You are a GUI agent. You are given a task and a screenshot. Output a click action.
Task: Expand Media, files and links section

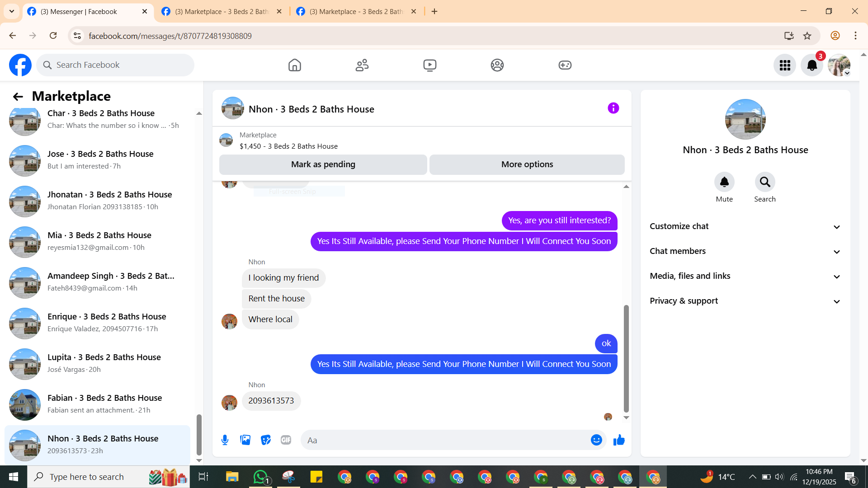tap(745, 276)
